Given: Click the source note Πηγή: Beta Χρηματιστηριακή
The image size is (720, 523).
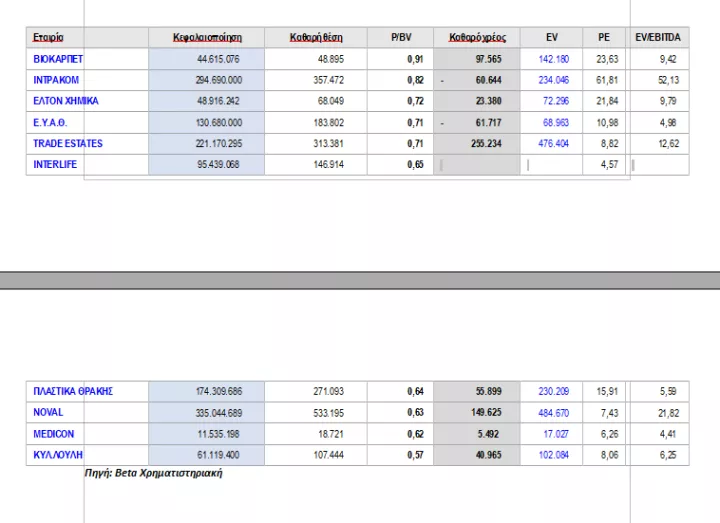Looking at the screenshot, I should [153, 473].
